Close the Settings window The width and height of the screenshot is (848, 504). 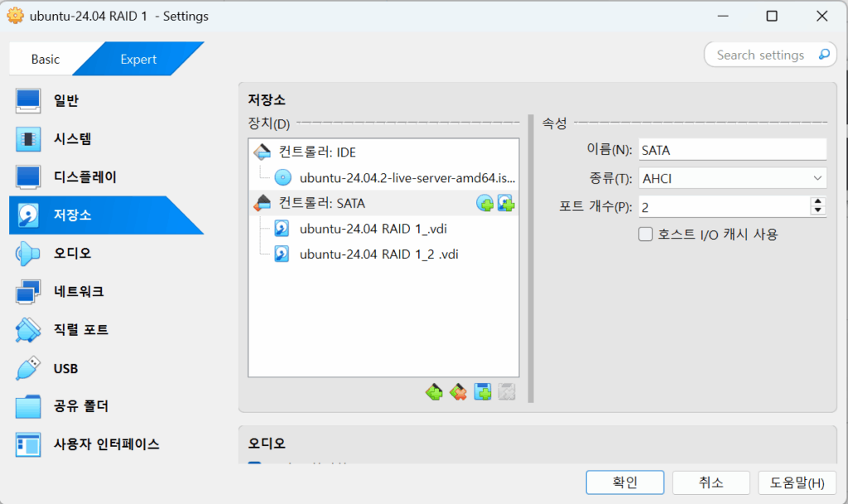tap(821, 17)
